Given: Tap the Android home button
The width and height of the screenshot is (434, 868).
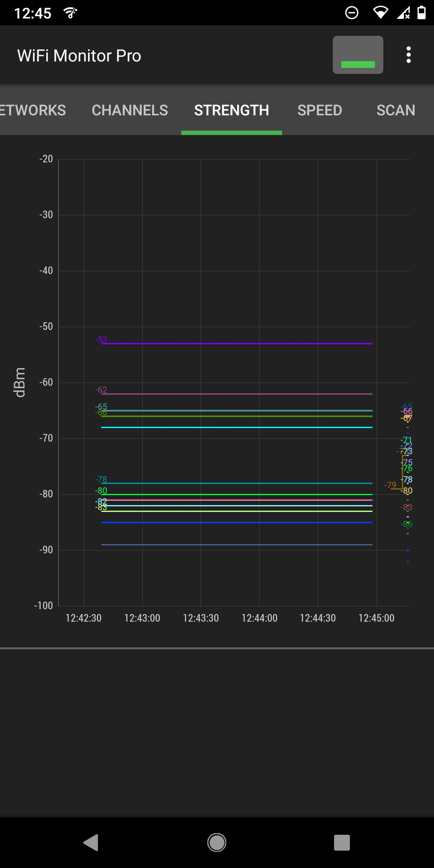Looking at the screenshot, I should pos(217,842).
